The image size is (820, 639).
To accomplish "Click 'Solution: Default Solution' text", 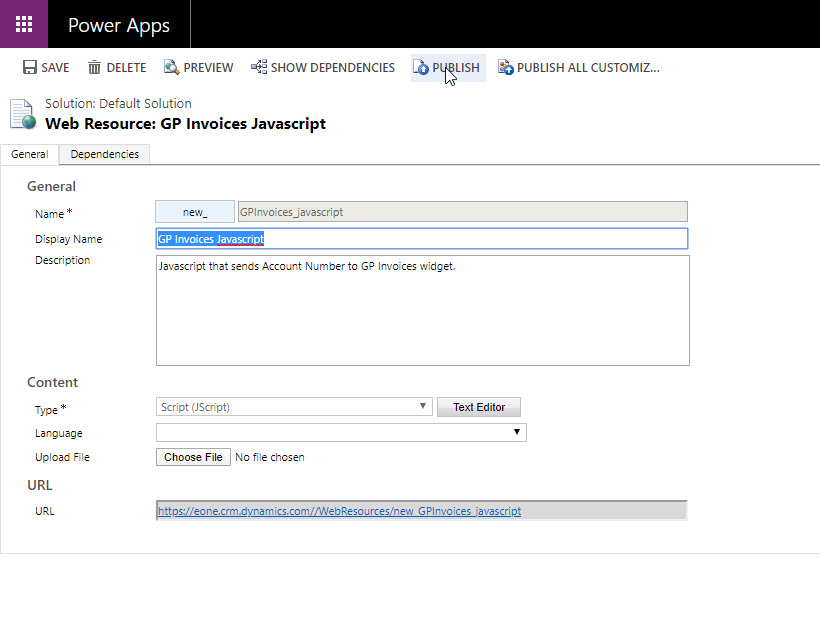I will [x=118, y=104].
